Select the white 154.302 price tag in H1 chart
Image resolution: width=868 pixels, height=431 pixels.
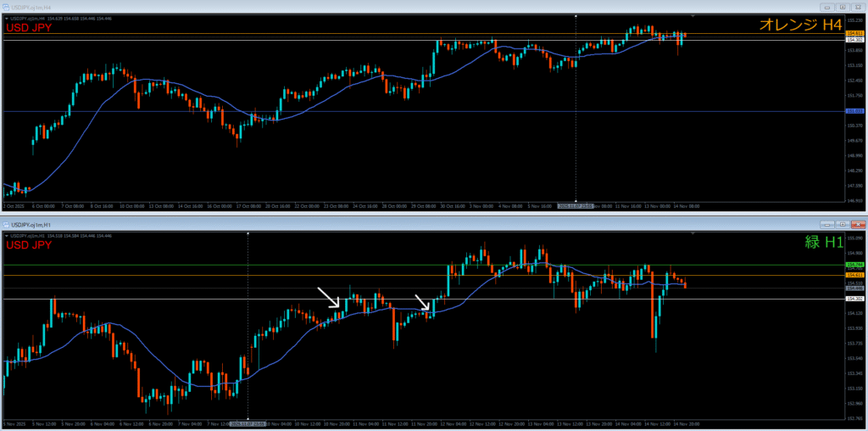coord(855,299)
